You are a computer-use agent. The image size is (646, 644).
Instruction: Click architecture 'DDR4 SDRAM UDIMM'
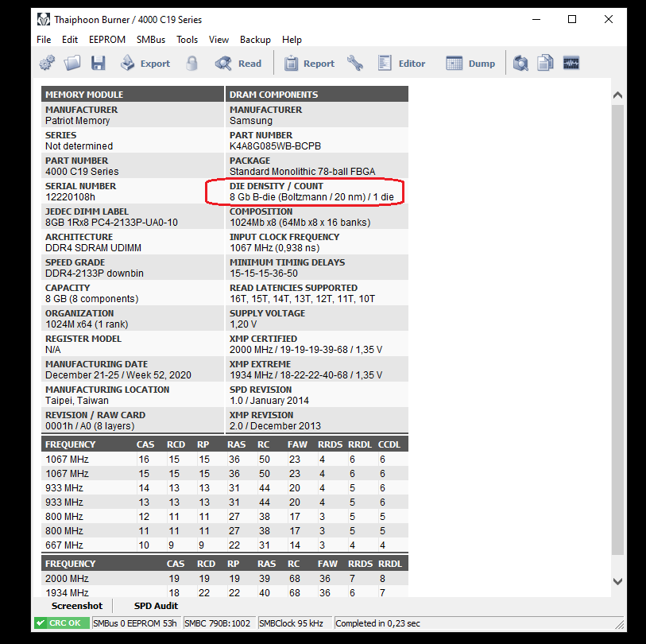click(x=93, y=248)
